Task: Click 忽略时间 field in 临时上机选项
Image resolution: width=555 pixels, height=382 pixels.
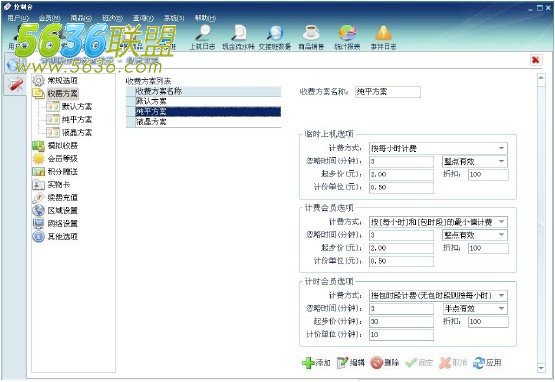Action: [x=401, y=161]
